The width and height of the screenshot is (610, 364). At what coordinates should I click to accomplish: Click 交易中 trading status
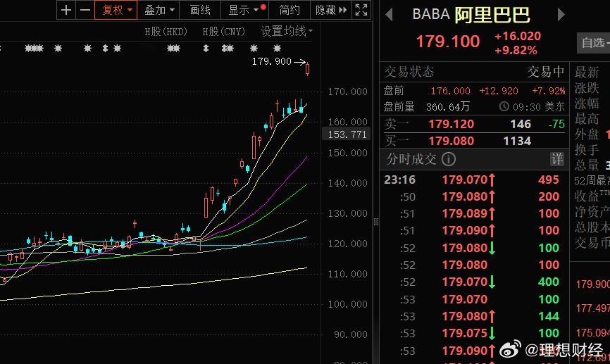(x=545, y=72)
